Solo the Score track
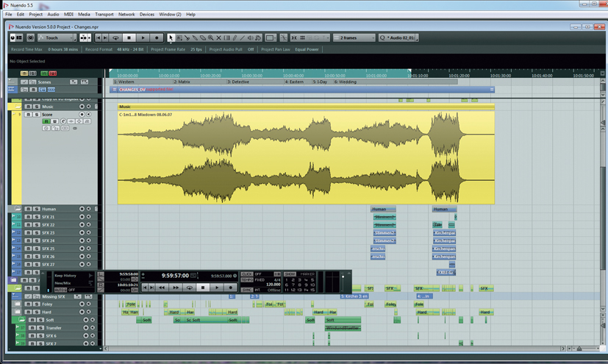Viewport: 608px width, 364px height. click(37, 115)
